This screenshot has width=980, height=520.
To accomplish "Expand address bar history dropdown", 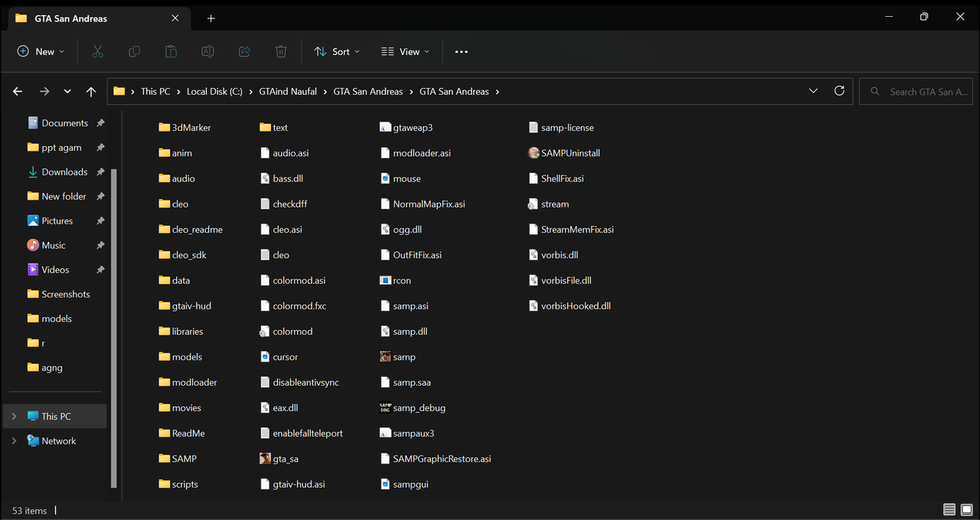I will [813, 90].
